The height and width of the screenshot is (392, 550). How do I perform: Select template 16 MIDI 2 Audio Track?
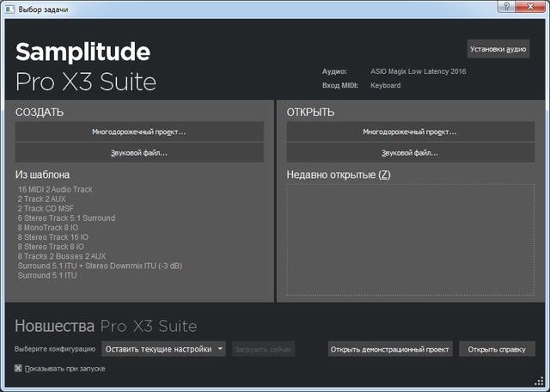click(x=55, y=189)
